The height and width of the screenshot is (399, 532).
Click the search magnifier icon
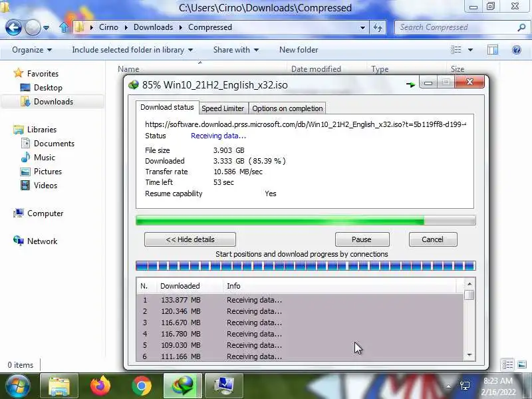(x=522, y=27)
